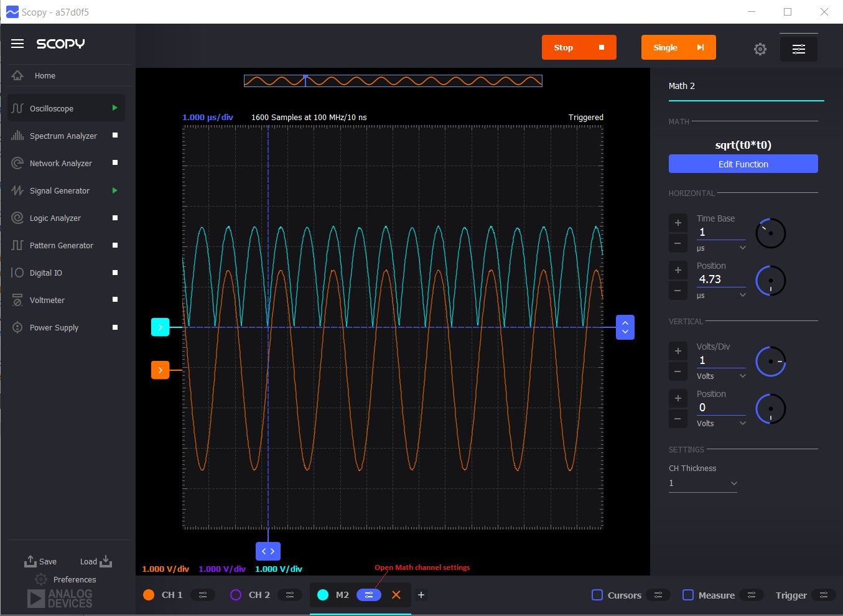
Task: Toggle Spectrum Analyzer run square
Action: [114, 135]
